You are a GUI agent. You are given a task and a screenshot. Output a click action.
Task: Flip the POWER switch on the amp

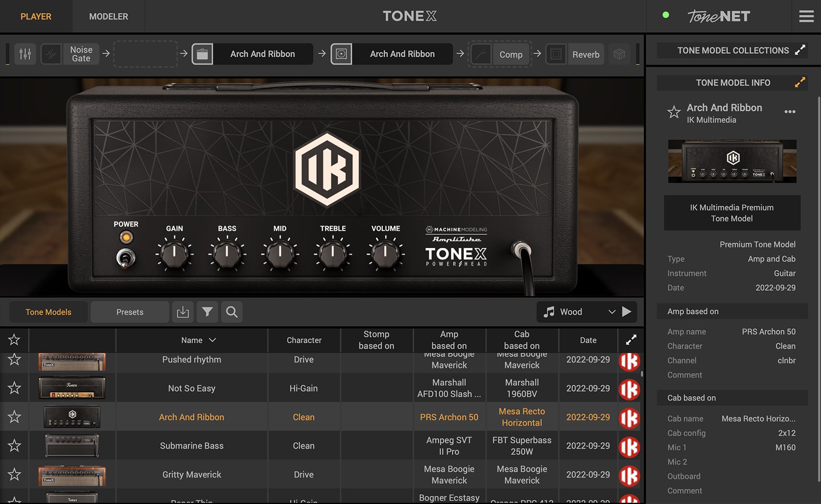coord(126,258)
